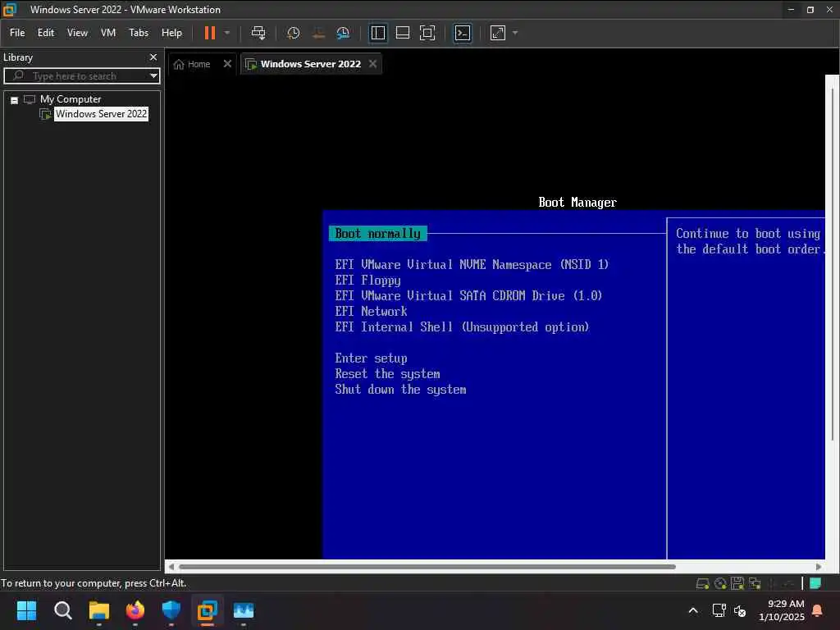Launch Firefox from the taskbar
Viewport: 840px width, 630px height.
(135, 610)
